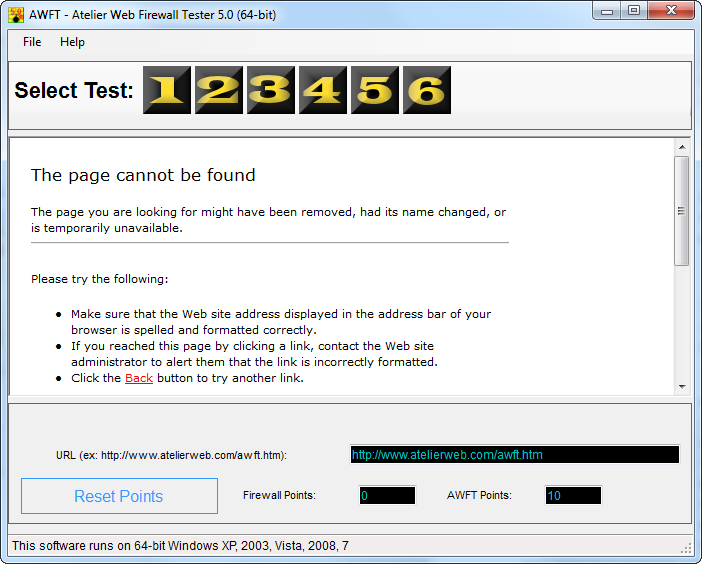
Task: Click the 'Select Test:' label
Action: pos(74,90)
